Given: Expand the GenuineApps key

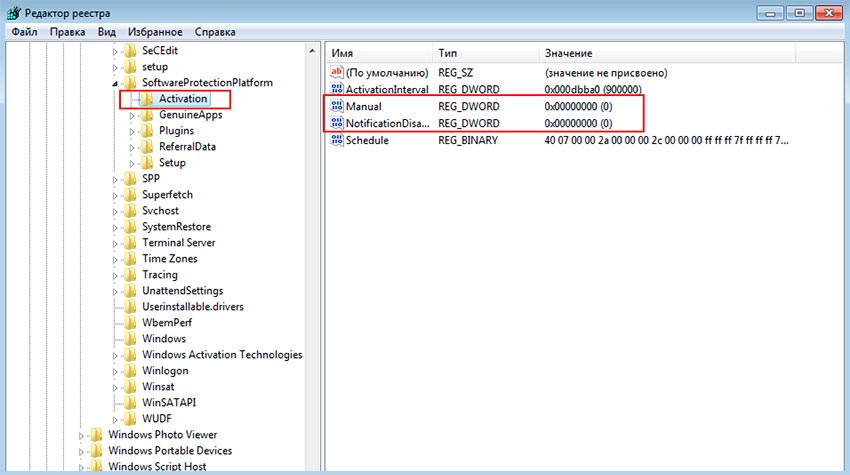Looking at the screenshot, I should tap(132, 115).
